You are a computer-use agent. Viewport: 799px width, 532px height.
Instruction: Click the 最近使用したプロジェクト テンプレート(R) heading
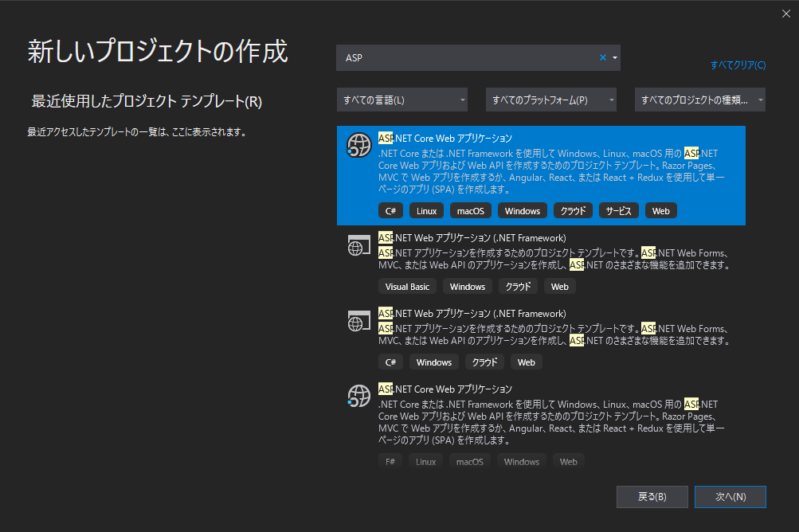[x=147, y=101]
